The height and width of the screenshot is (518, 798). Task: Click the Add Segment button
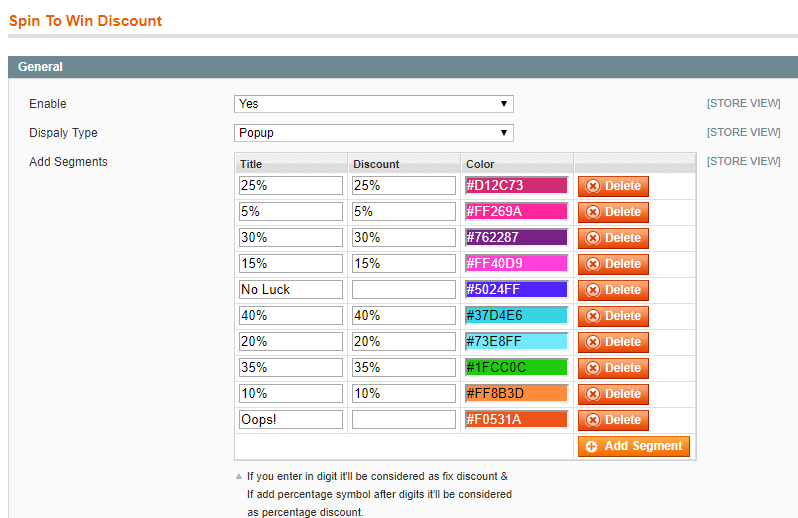click(633, 446)
